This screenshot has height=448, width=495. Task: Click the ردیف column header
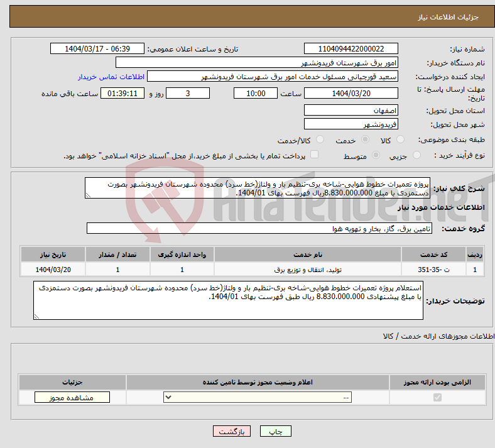click(x=475, y=254)
